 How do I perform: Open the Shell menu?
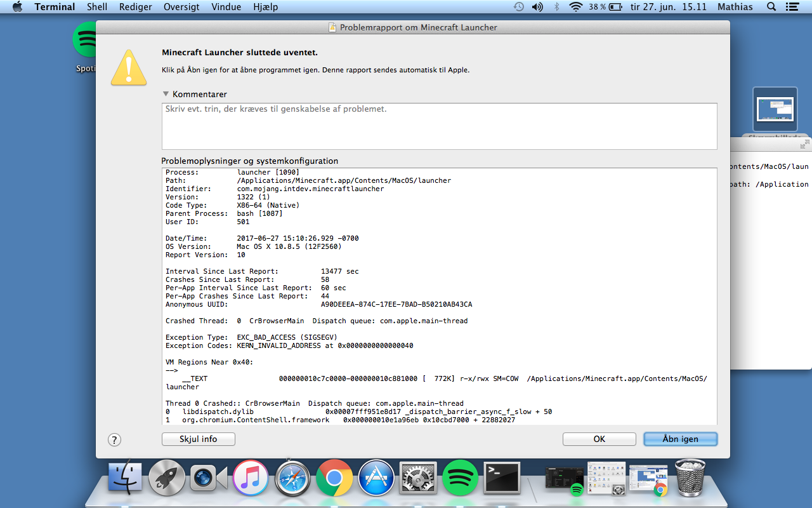tap(97, 7)
